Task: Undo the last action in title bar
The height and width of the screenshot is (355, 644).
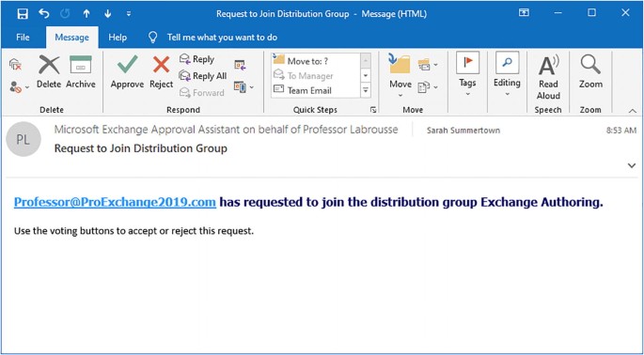Action: pyautogui.click(x=44, y=13)
